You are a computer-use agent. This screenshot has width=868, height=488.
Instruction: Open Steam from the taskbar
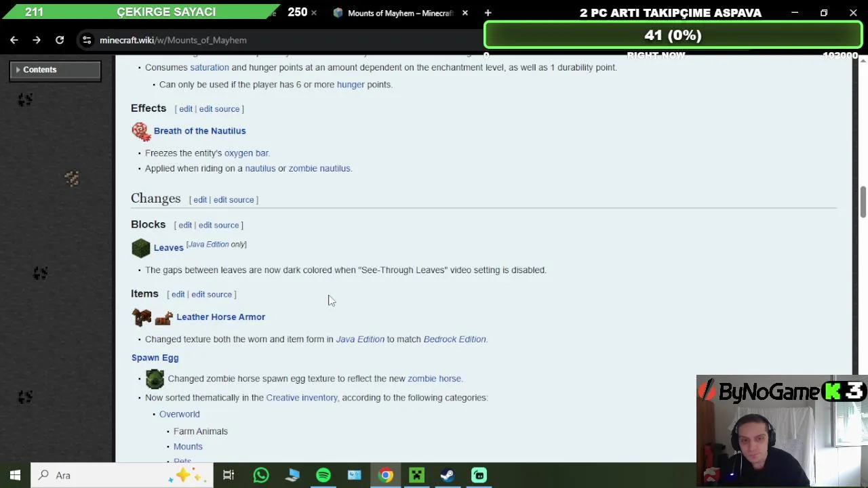pyautogui.click(x=448, y=475)
